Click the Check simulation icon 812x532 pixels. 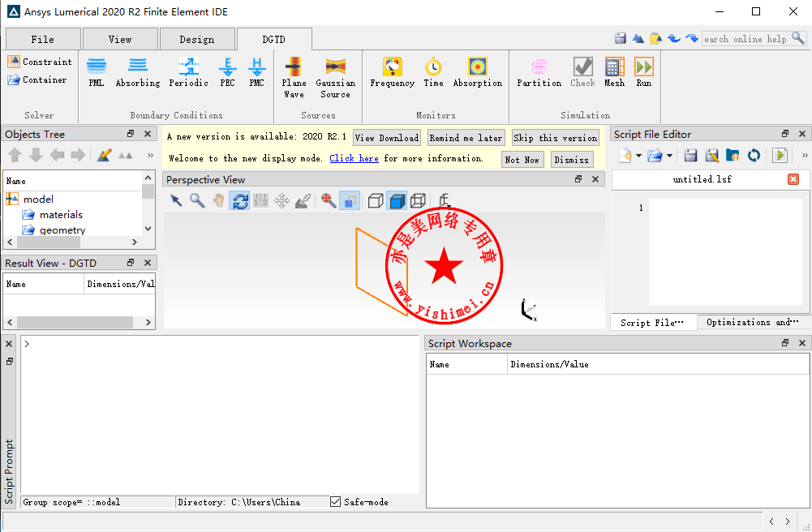click(x=583, y=72)
